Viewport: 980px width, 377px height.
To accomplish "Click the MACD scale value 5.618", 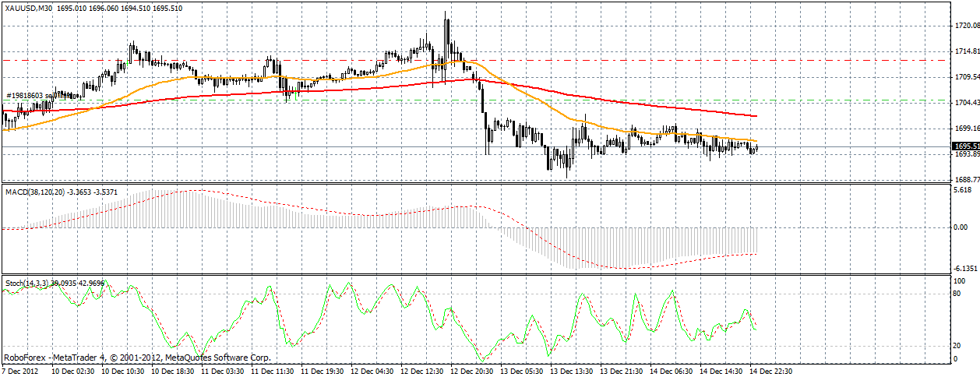I will [x=962, y=189].
